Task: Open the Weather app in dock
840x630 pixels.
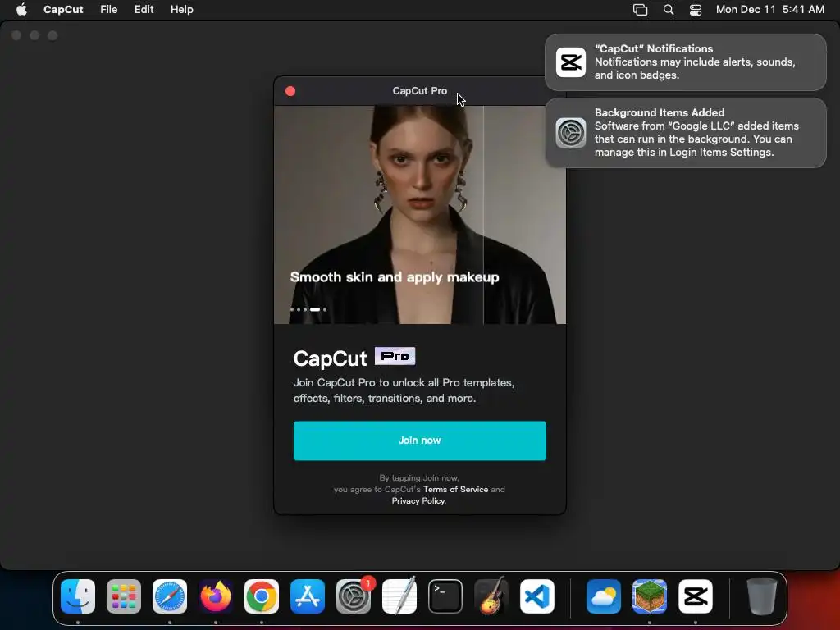Action: click(x=604, y=596)
